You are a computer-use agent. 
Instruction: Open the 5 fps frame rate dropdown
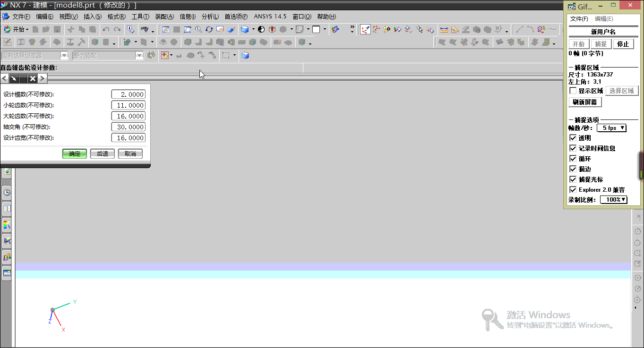click(x=611, y=128)
